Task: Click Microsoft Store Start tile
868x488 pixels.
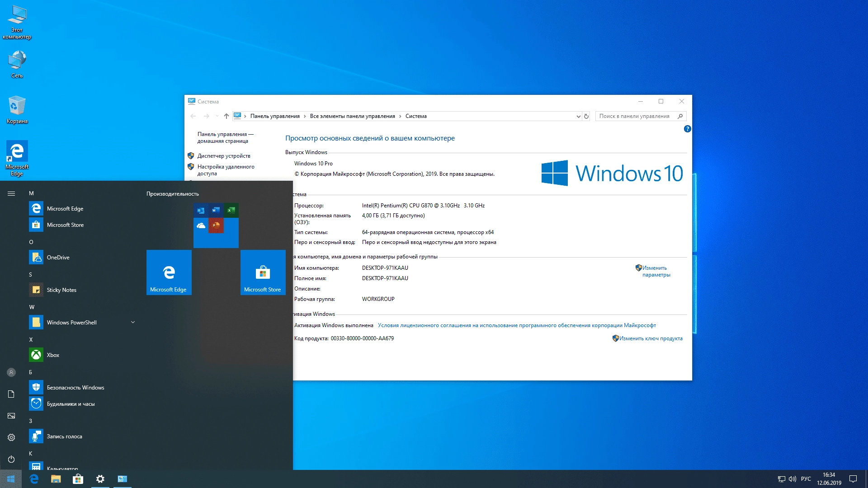Action: (263, 272)
